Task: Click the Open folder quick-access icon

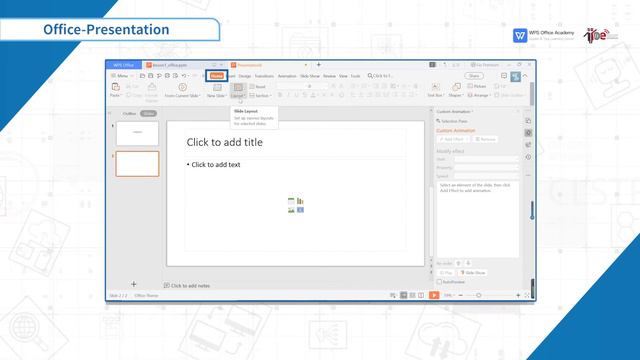Action: (142, 76)
